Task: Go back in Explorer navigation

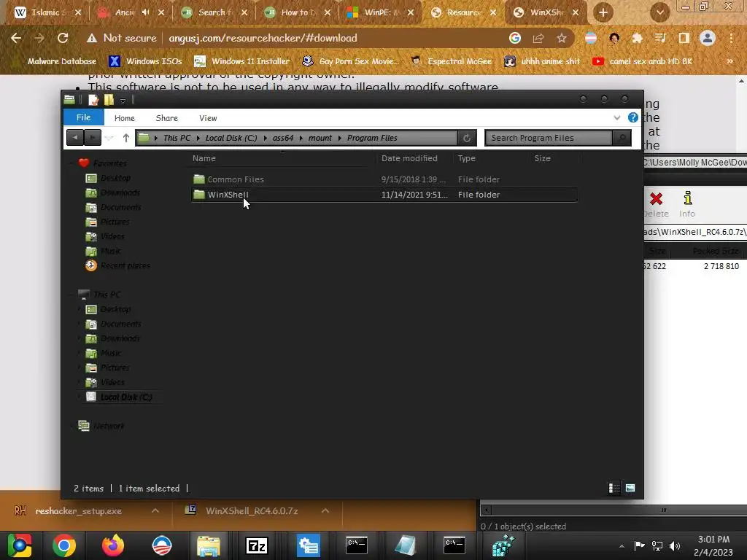Action: 75,138
